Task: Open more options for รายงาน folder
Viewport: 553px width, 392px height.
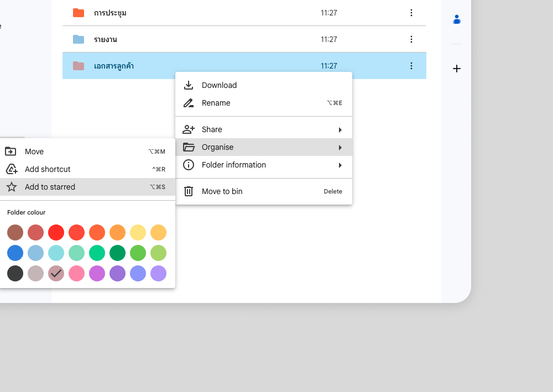Action: 411,39
